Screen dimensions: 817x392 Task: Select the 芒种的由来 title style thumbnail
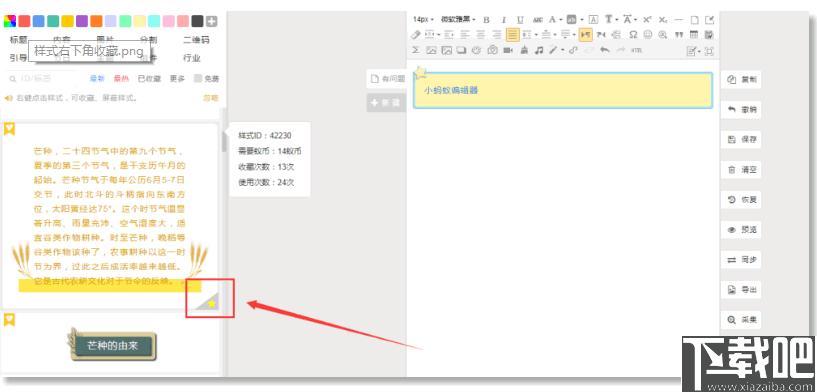pyautogui.click(x=113, y=345)
